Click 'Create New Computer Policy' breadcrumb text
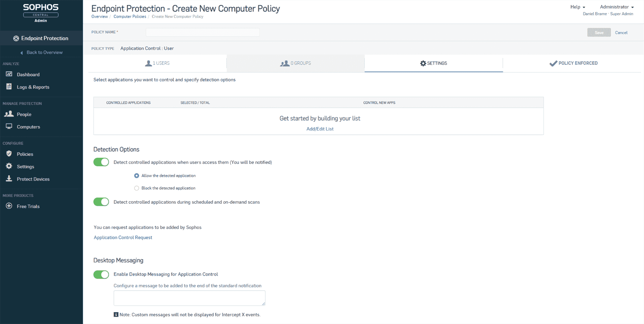This screenshot has height=324, width=644. pos(178,17)
